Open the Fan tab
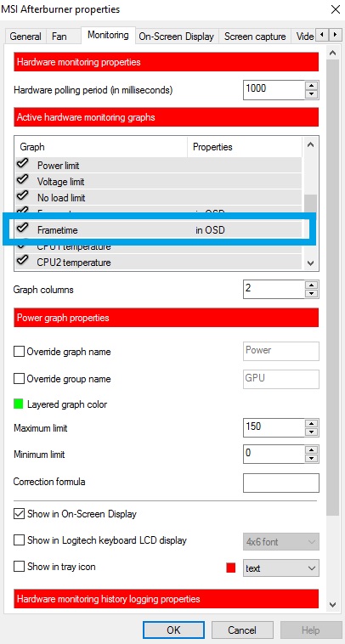The image size is (345, 644). tap(59, 37)
